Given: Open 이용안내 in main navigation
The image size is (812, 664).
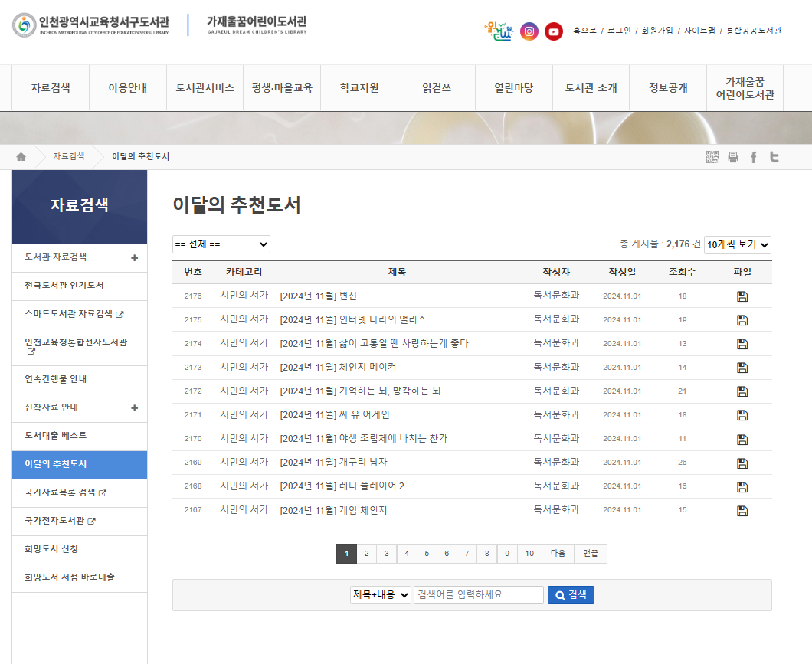Looking at the screenshot, I should click(x=128, y=88).
